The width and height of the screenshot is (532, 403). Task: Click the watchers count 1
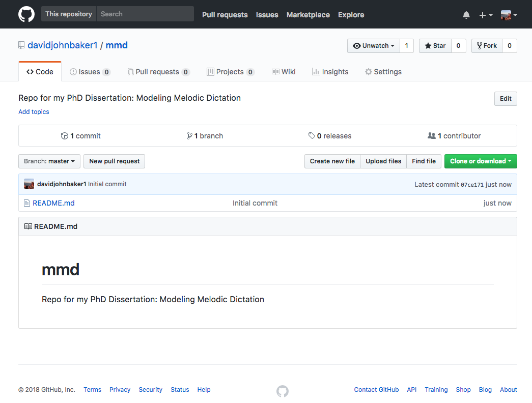click(x=407, y=46)
